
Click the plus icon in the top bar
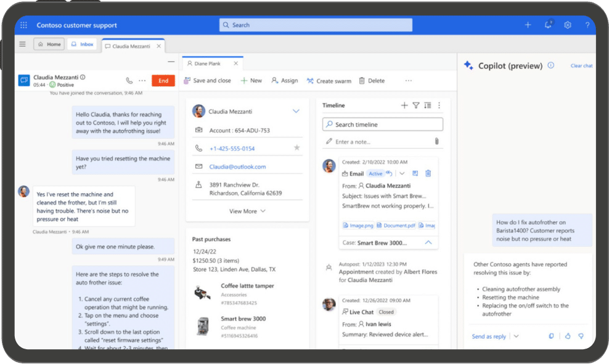tap(528, 25)
